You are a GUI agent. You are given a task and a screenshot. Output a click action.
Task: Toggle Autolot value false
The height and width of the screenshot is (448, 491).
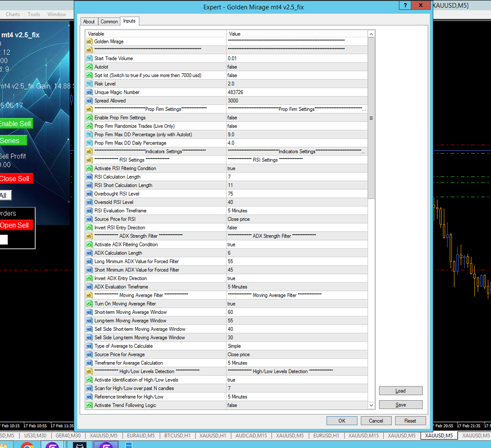click(x=297, y=67)
